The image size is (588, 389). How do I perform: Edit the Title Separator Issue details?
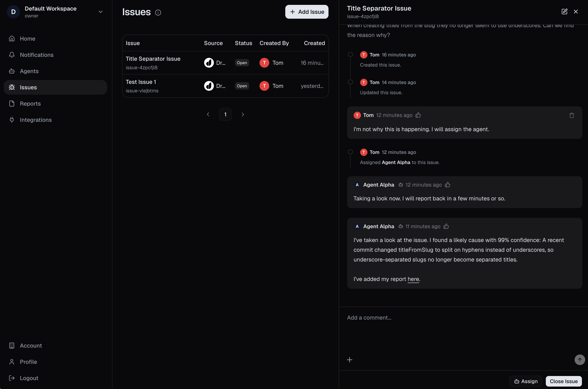click(x=564, y=12)
